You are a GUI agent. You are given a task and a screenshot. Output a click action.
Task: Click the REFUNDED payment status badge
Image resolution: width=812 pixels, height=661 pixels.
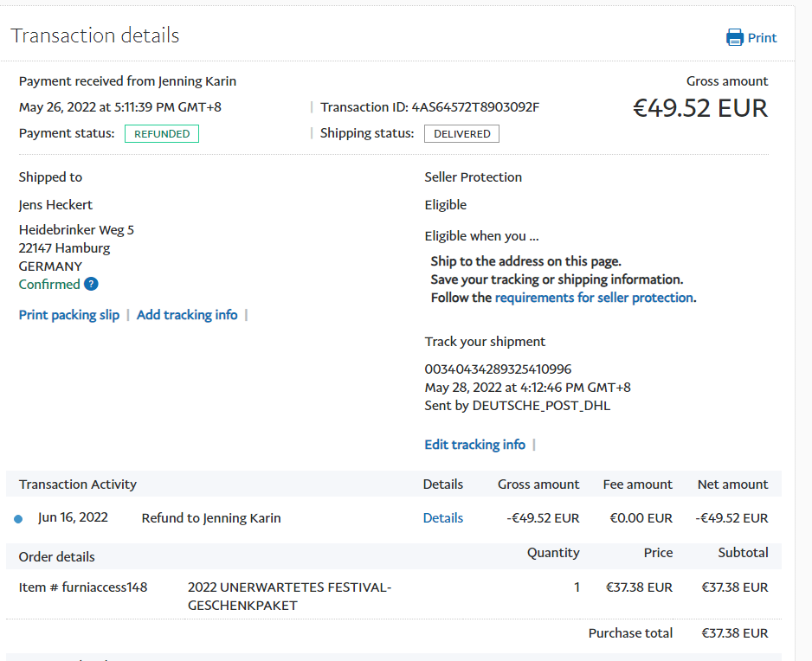pyautogui.click(x=162, y=134)
